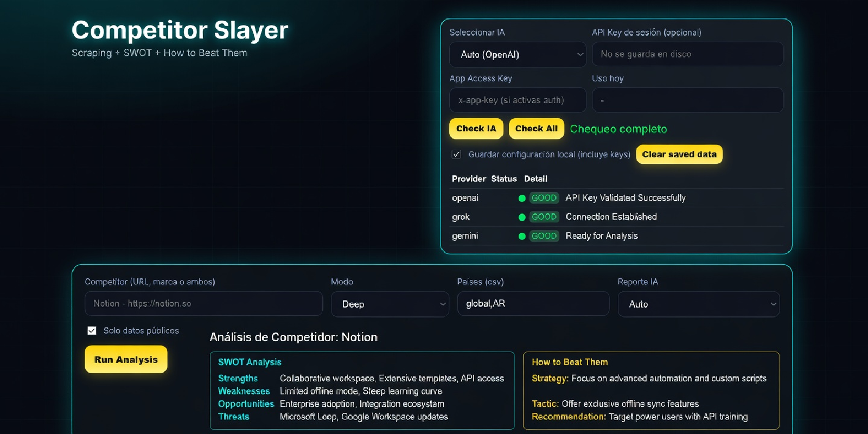The width and height of the screenshot is (868, 434).
Task: Expand the Reporte IA dropdown
Action: 699,304
